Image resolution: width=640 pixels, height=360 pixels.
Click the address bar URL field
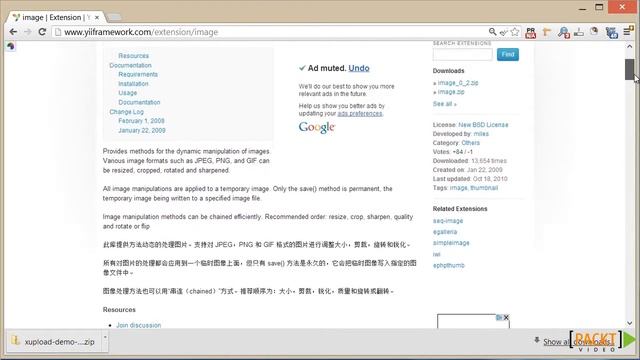(269, 32)
